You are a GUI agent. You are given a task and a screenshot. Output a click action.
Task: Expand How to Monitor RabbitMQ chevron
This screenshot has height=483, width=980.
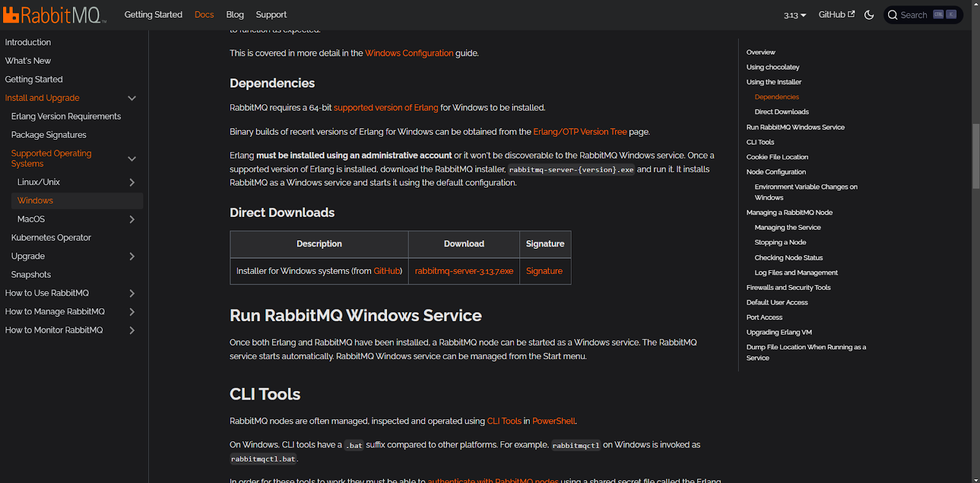point(132,330)
